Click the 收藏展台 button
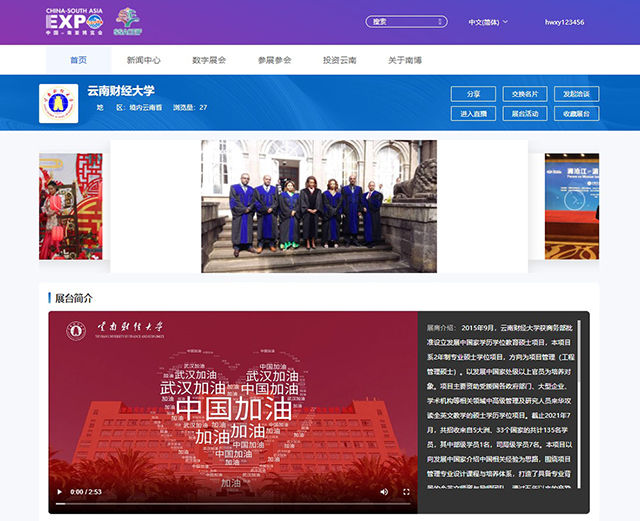The height and width of the screenshot is (521, 640). pos(576,113)
